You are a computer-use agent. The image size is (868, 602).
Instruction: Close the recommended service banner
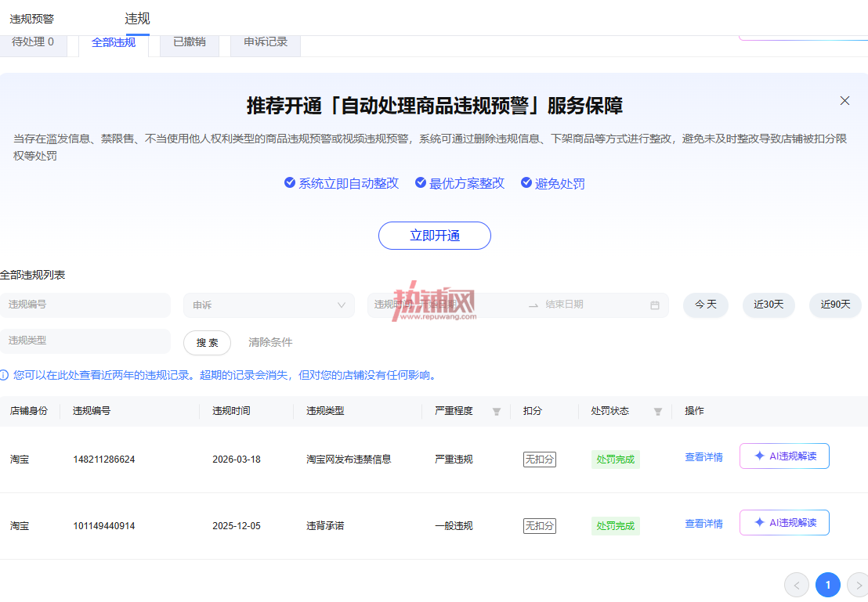tap(844, 101)
